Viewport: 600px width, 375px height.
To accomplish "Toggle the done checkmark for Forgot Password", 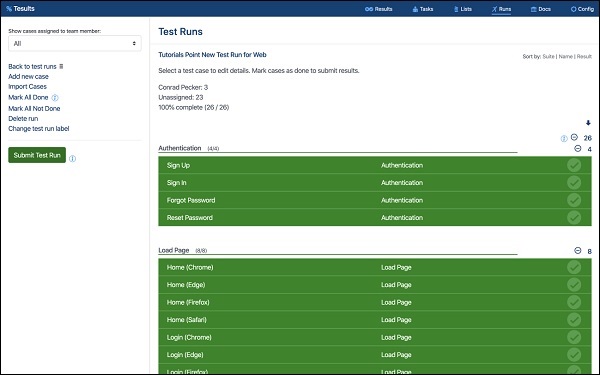I will (x=574, y=200).
